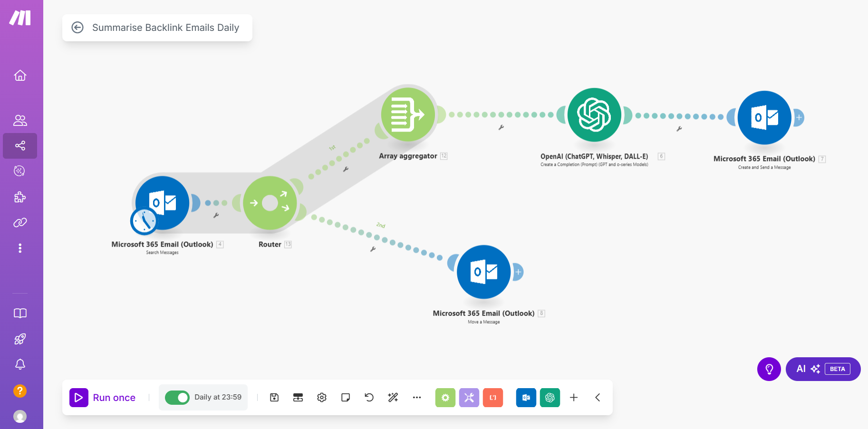The width and height of the screenshot is (868, 429).
Task: Add a module after Create and Send a Message
Action: point(799,117)
